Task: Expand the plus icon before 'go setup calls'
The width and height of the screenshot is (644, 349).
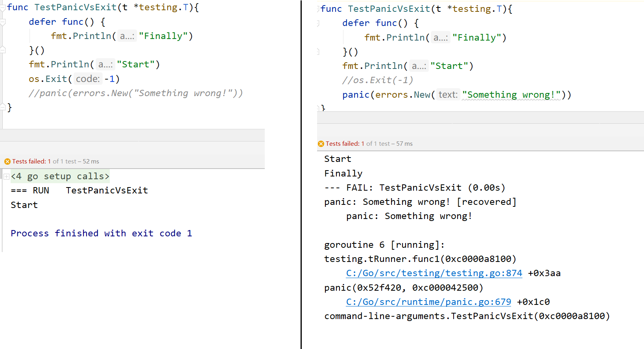Action: pyautogui.click(x=6, y=176)
